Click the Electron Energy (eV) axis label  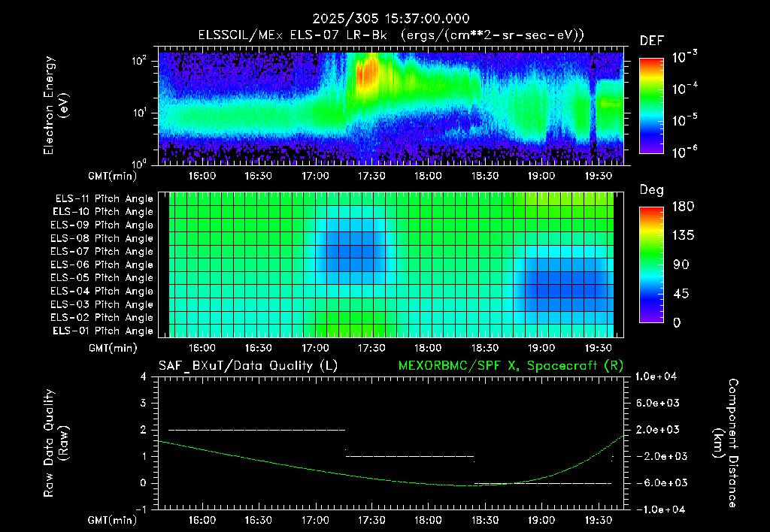56,105
